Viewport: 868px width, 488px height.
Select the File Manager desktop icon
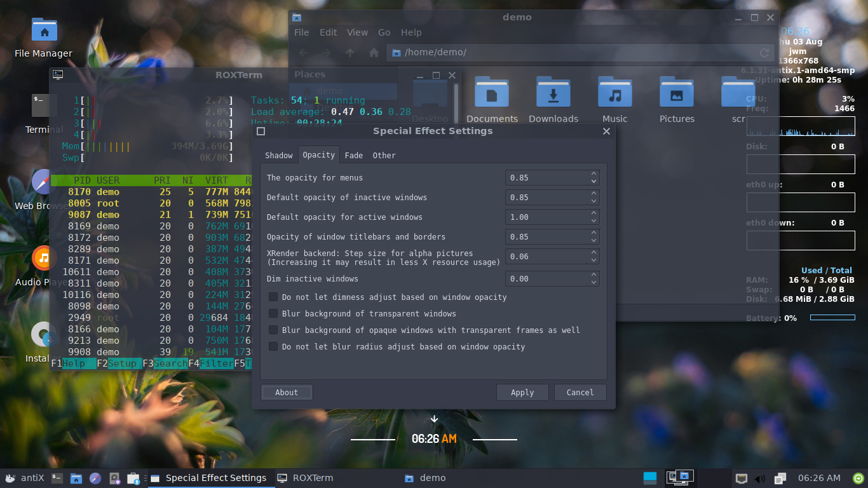click(x=44, y=37)
